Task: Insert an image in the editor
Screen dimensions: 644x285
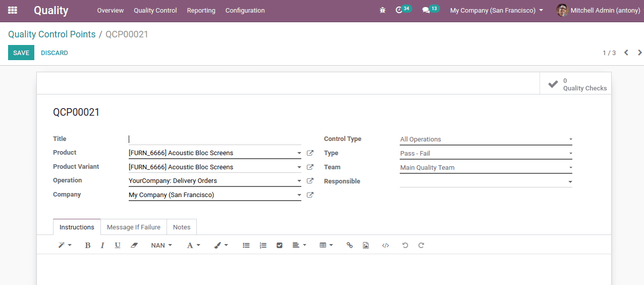Action: (x=366, y=245)
